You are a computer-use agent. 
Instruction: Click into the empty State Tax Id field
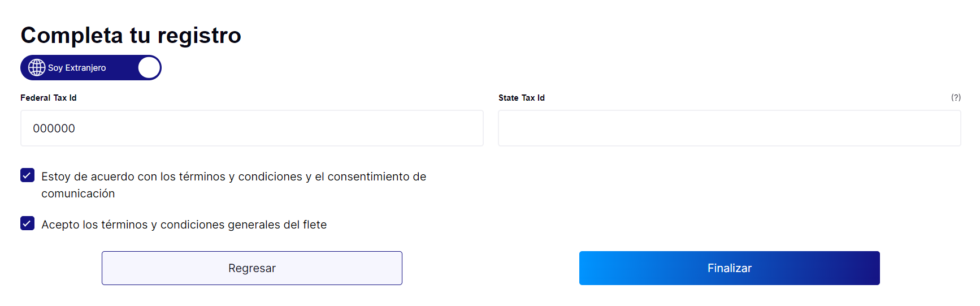click(x=730, y=128)
